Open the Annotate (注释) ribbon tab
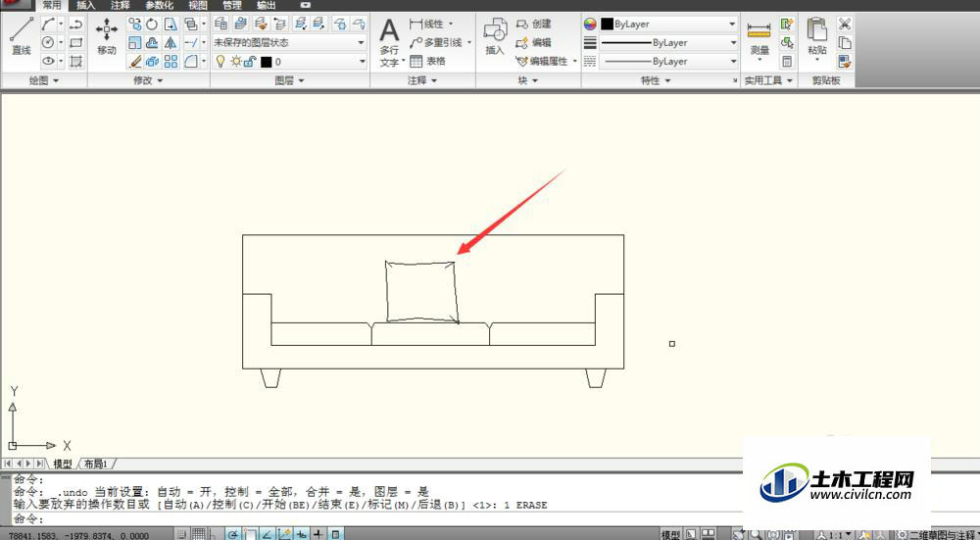980x540 pixels. (120, 5)
